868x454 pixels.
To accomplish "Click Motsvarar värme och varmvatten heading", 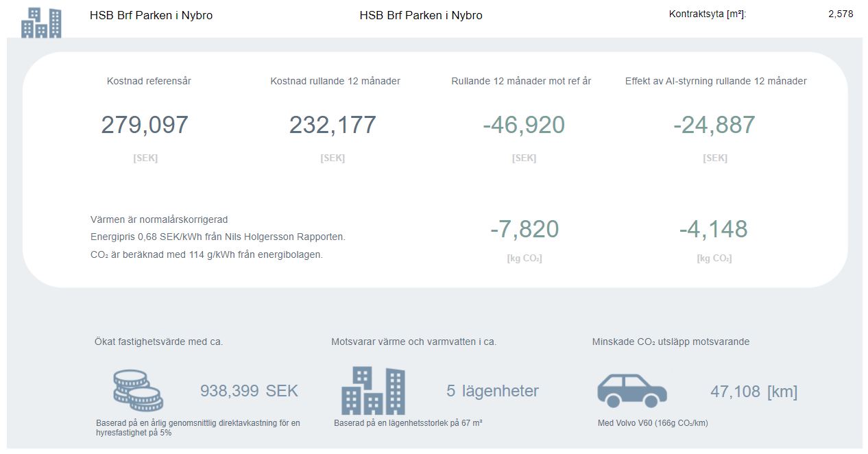I will [414, 342].
